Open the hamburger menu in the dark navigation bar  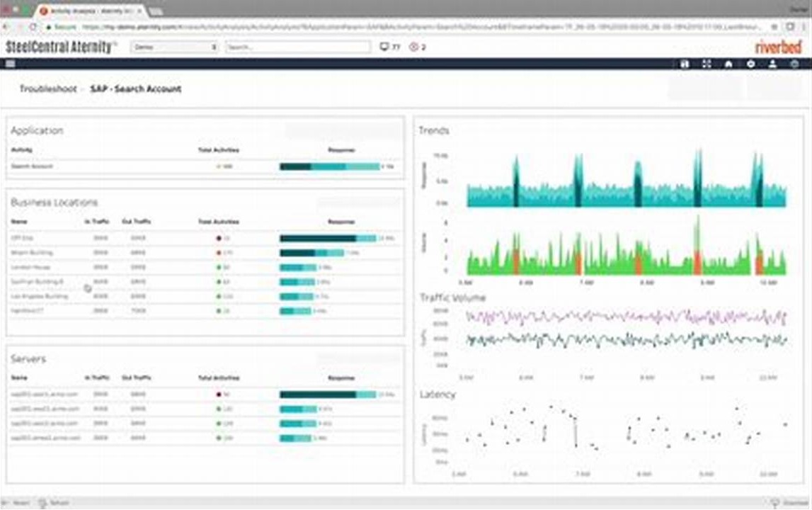pyautogui.click(x=11, y=64)
